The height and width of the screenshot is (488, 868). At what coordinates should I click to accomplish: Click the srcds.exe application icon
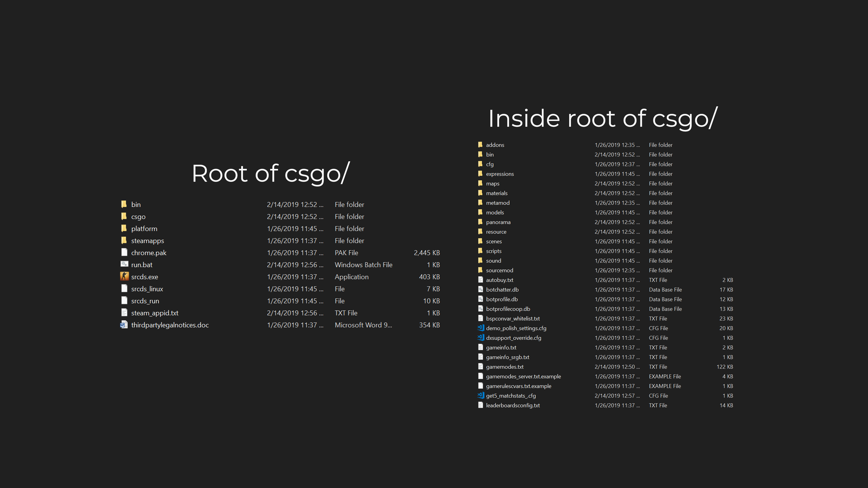(124, 277)
